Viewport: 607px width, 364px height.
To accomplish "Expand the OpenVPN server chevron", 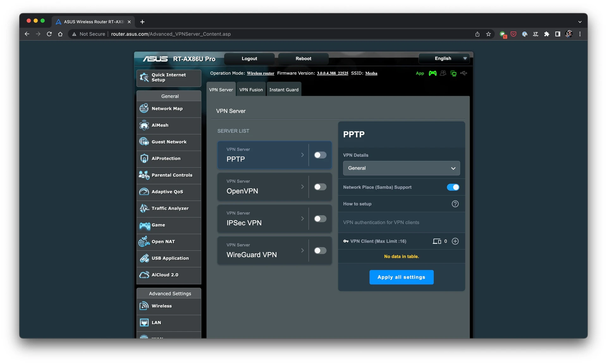I will (x=303, y=187).
